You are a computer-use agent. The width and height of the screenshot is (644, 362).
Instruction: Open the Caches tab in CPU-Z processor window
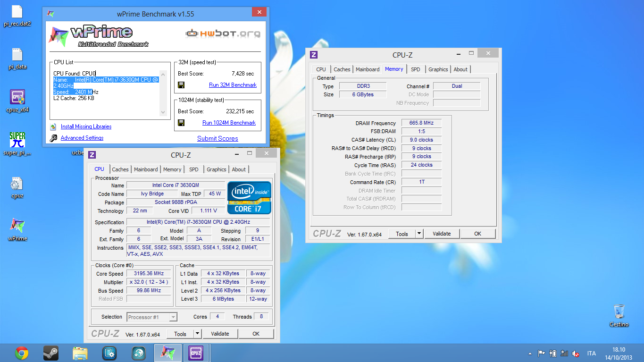coord(120,169)
